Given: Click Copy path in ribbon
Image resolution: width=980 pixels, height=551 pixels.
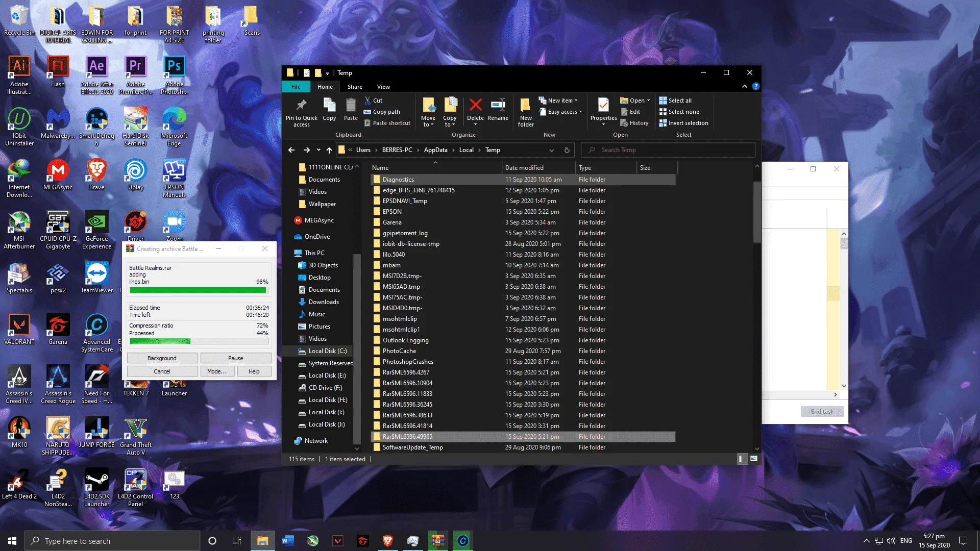Looking at the screenshot, I should tap(382, 112).
